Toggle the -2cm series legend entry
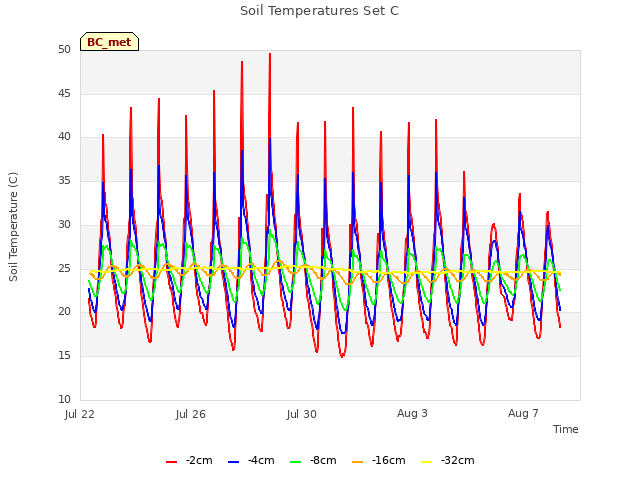Viewport: 640px width, 480px height. [189, 460]
